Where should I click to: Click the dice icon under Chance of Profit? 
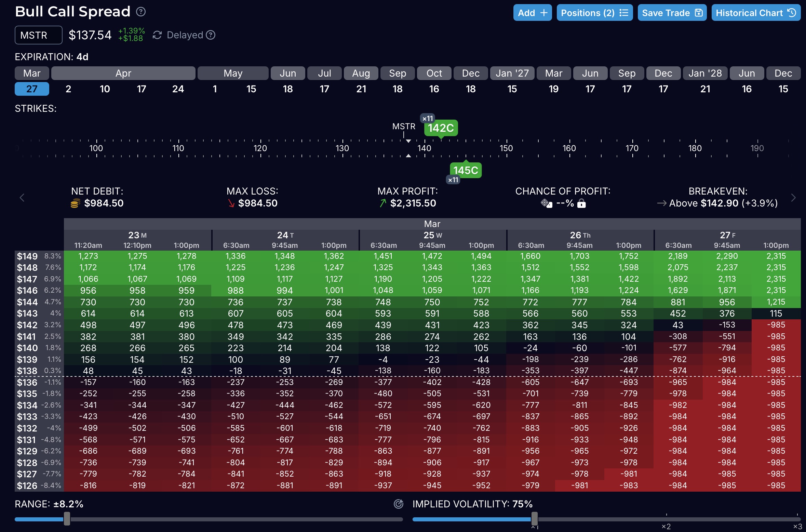click(546, 203)
